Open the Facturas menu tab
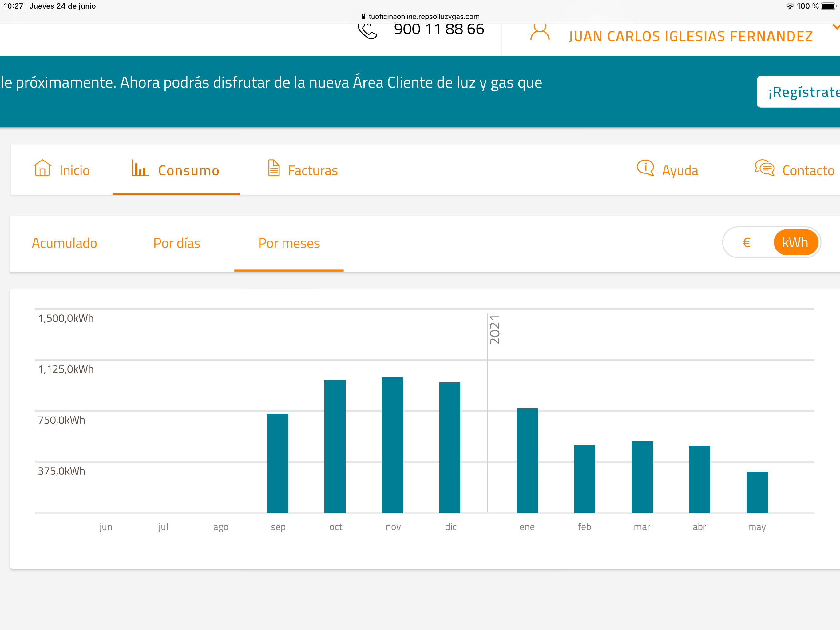This screenshot has height=630, width=840. pyautogui.click(x=303, y=170)
